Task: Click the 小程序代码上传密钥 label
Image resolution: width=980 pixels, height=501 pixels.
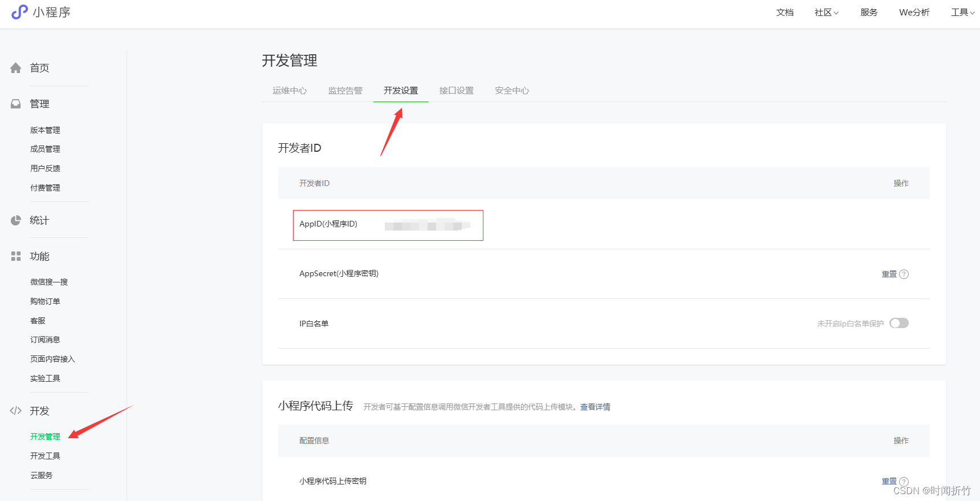Action: (333, 481)
